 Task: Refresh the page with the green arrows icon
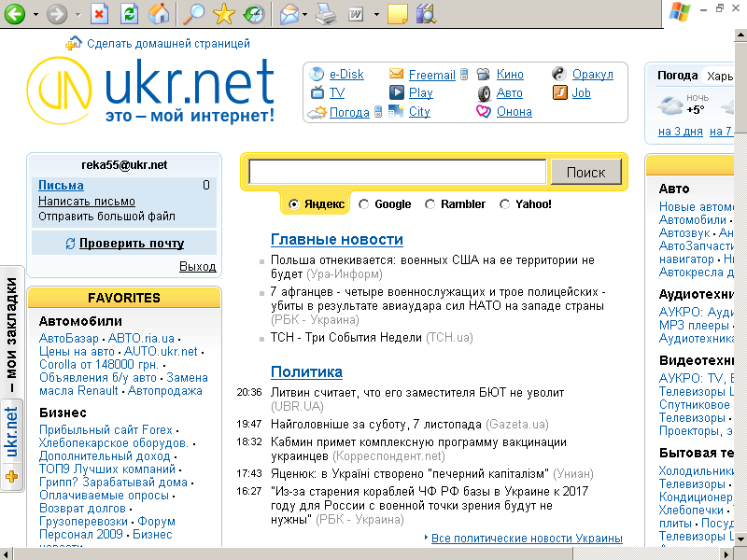(129, 13)
